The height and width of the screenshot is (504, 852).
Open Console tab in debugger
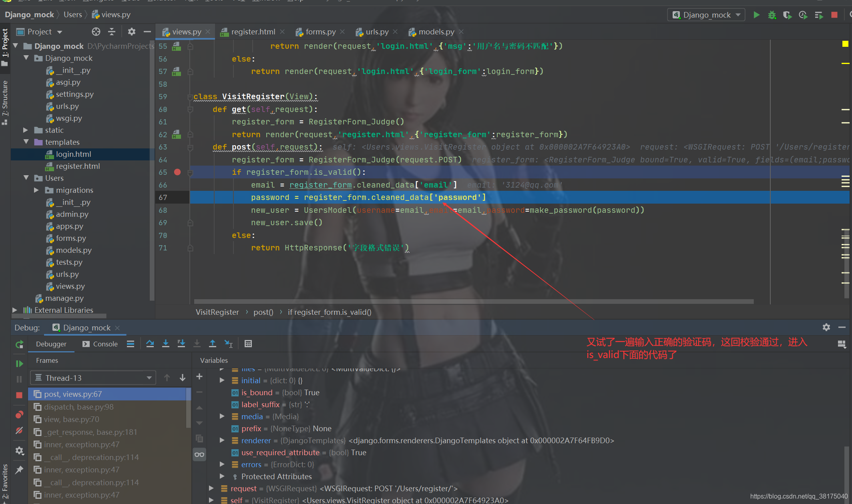[x=100, y=344]
